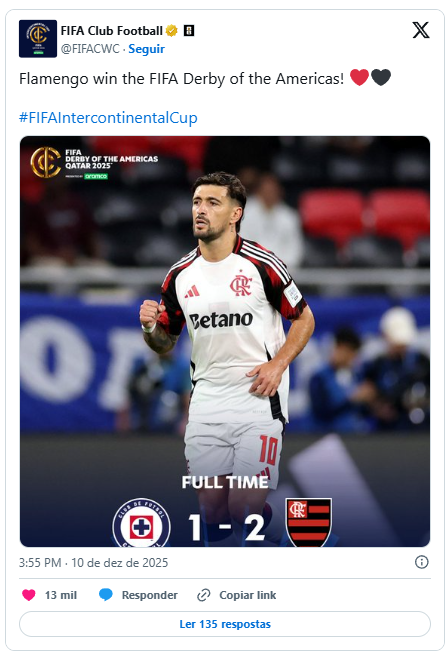445x658 pixels.
Task: Open the full-time match photo
Action: coord(225,341)
